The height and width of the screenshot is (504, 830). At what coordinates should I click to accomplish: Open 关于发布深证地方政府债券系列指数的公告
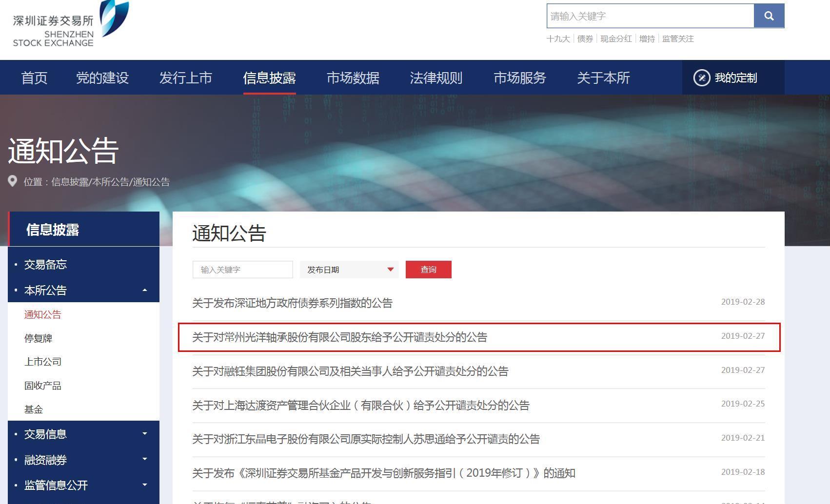click(292, 303)
